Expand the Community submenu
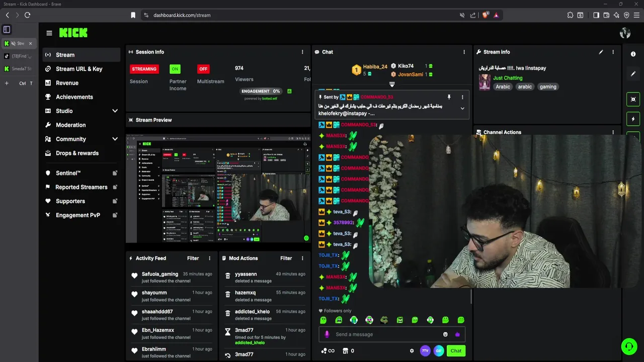The image size is (644, 362). coord(115,139)
